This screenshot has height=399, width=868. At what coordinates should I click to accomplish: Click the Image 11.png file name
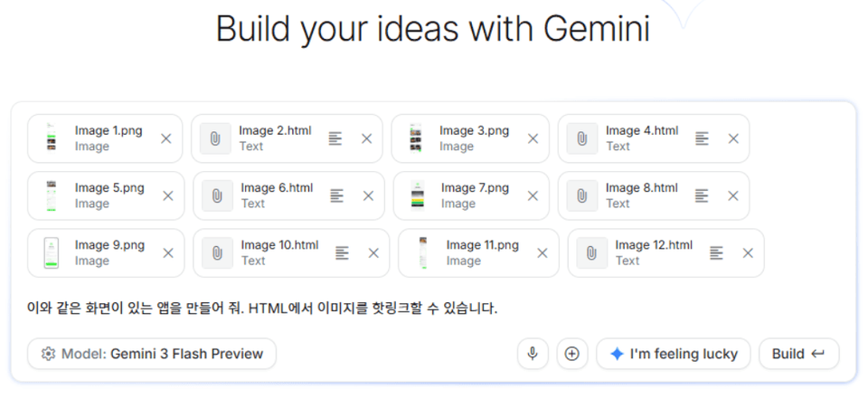(483, 245)
